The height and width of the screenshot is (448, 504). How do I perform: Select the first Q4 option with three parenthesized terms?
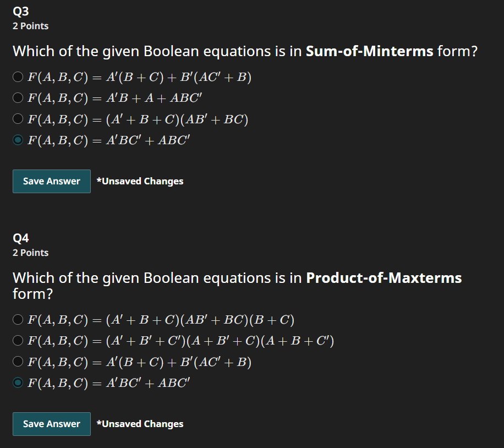tap(17, 320)
